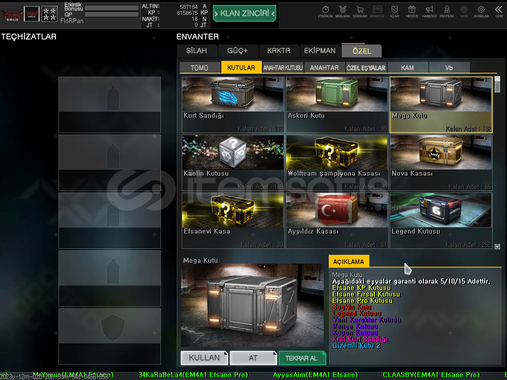Switch to the SİLAH inventory tab
The image size is (507, 380).
click(x=197, y=51)
